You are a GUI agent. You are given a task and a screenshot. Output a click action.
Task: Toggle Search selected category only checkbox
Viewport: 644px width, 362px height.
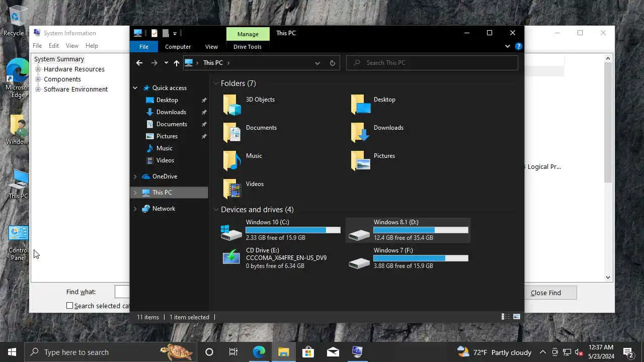70,306
